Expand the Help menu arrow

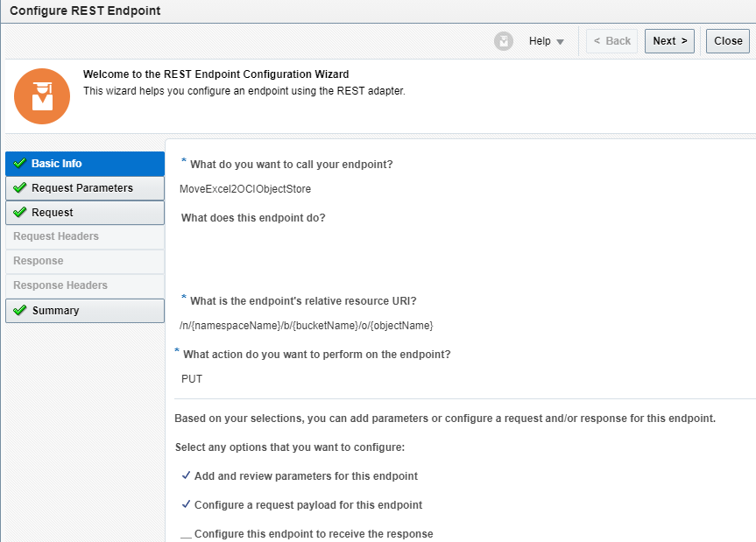[561, 42]
